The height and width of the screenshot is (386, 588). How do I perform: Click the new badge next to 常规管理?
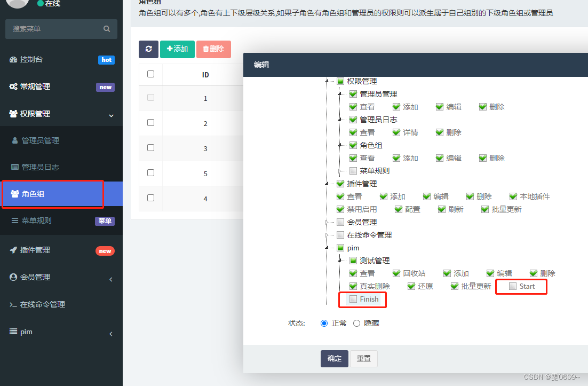(x=105, y=88)
